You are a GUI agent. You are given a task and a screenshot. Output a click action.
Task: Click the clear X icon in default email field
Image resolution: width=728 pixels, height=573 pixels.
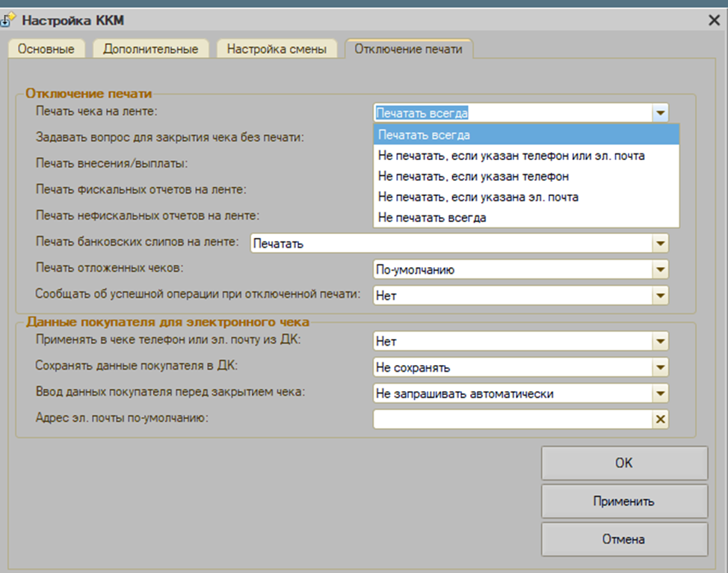click(x=660, y=419)
